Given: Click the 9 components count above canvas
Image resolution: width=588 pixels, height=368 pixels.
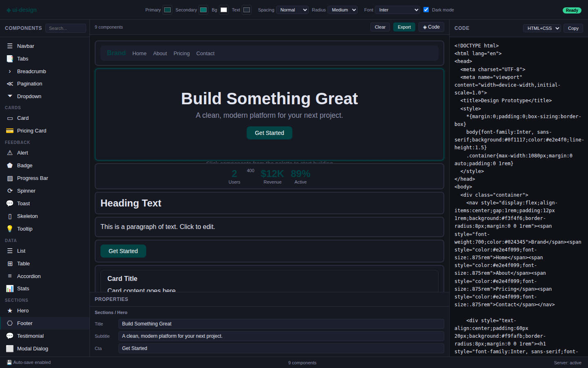Looking at the screenshot, I should point(109,27).
